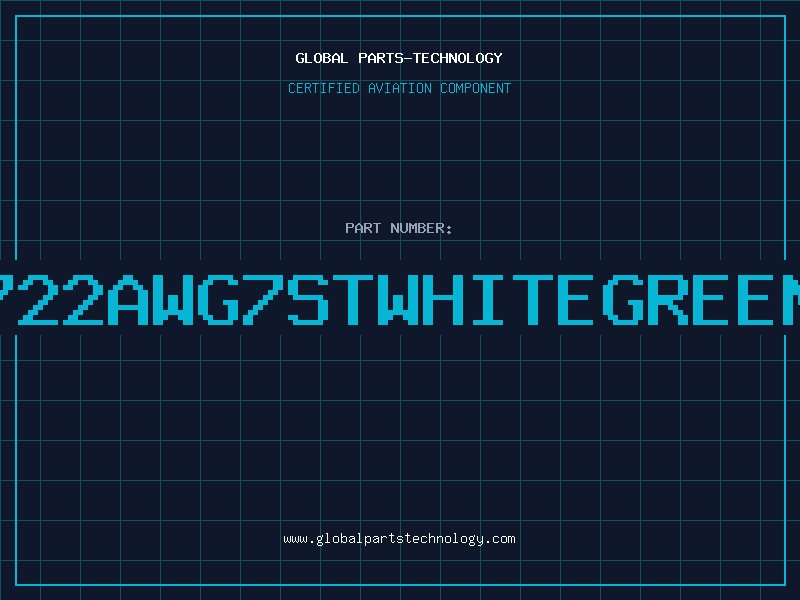This screenshot has width=800, height=600.
Task: Open the globalpartstechnology domain link
Action: (399, 539)
